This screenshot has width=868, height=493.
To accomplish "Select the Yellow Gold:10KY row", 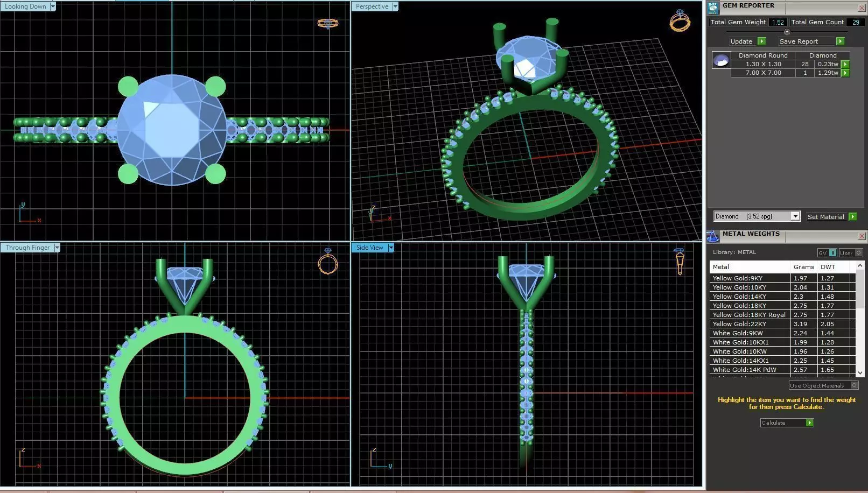I will pyautogui.click(x=782, y=287).
